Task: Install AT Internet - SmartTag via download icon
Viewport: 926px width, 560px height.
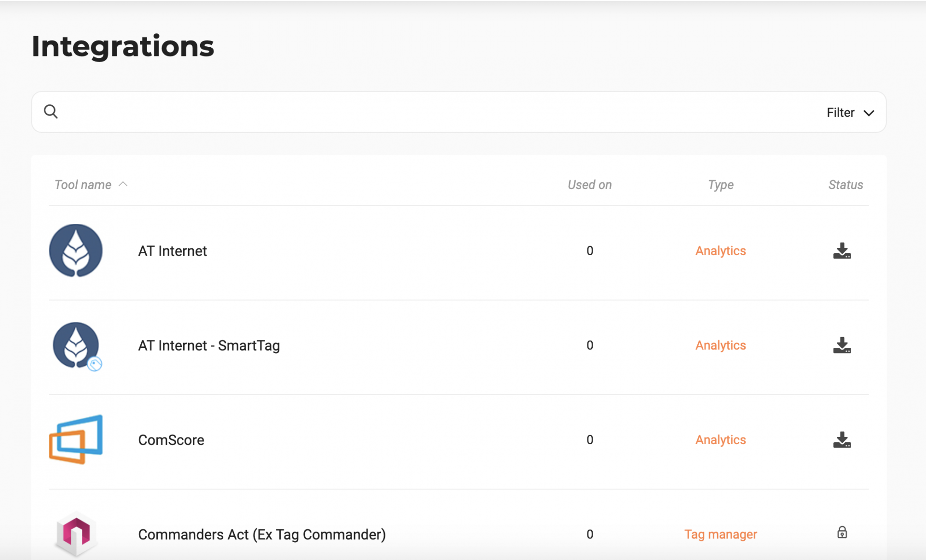Action: pos(842,345)
